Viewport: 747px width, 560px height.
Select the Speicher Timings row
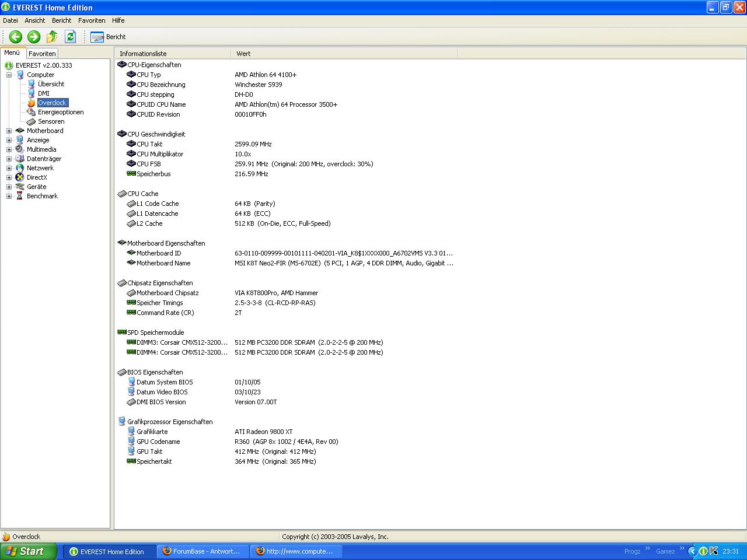(286, 303)
